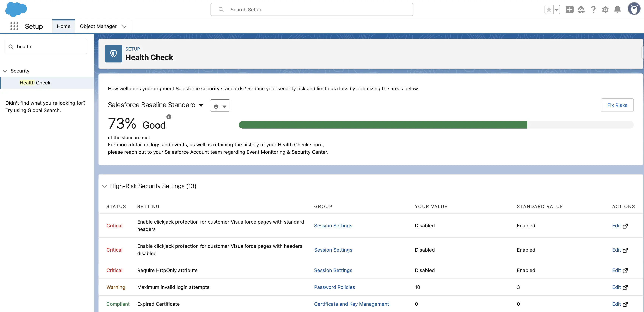Click the Fix Risks button
This screenshot has width=644, height=312.
click(x=617, y=105)
